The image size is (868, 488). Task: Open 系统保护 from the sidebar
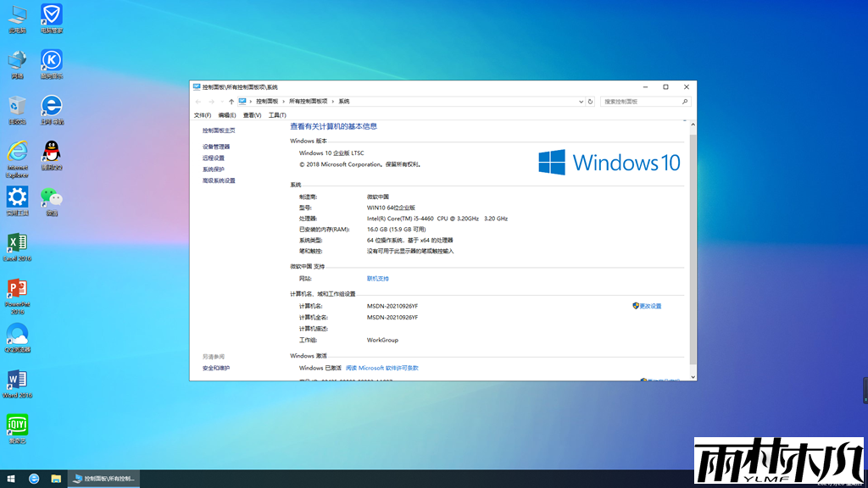coord(213,169)
